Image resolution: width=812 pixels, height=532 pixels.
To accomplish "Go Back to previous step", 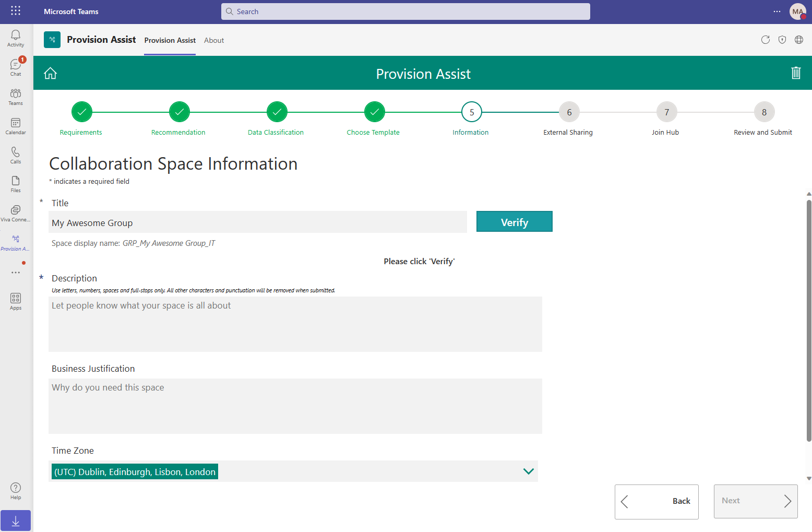I will pyautogui.click(x=656, y=502).
